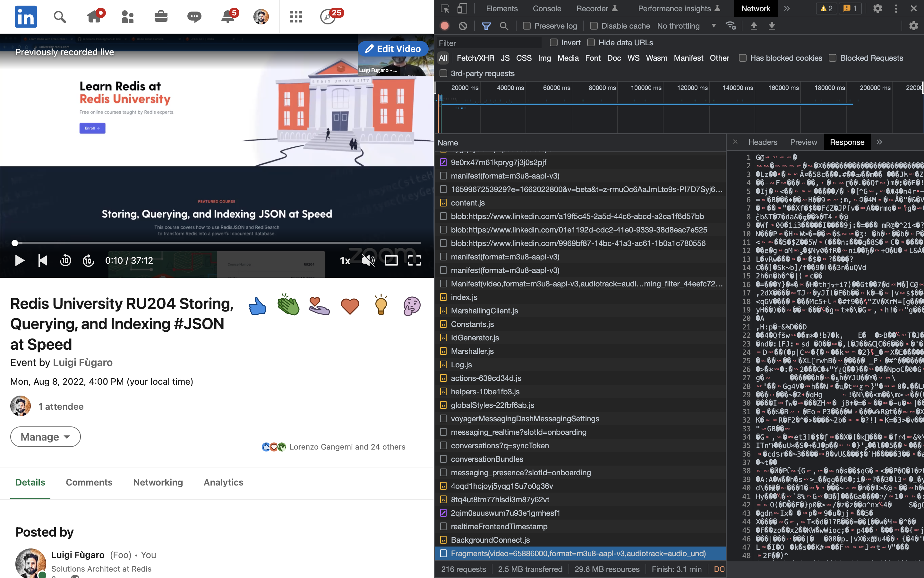Open DevTools main settings gear

click(877, 8)
